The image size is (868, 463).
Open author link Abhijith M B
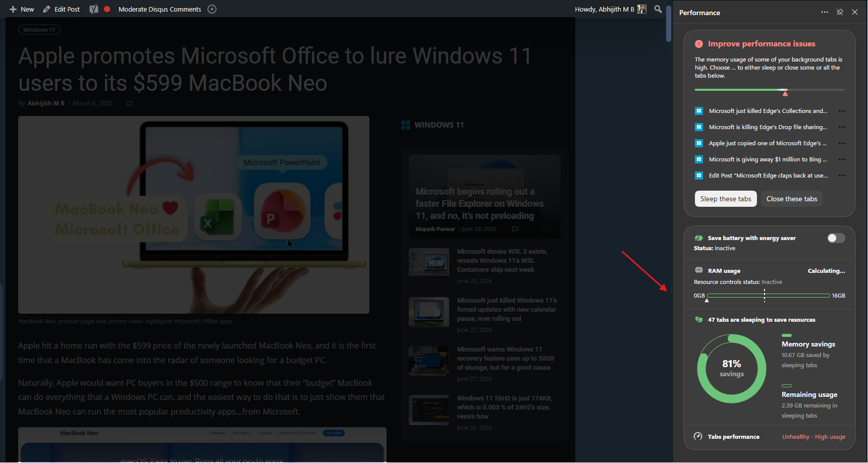tap(46, 103)
